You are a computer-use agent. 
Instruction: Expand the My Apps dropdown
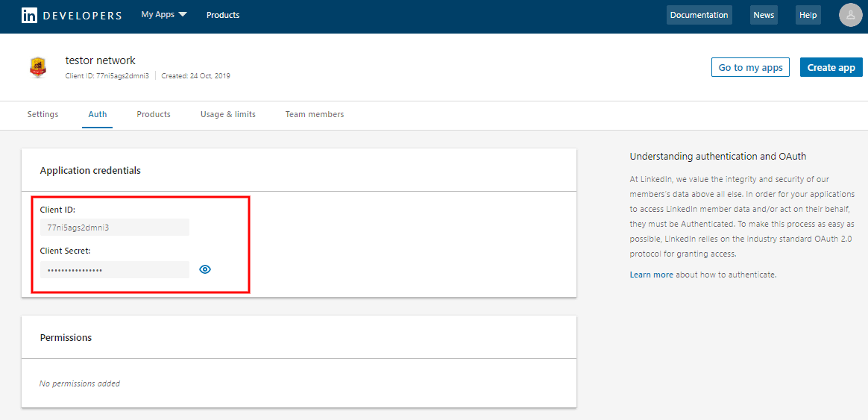164,15
